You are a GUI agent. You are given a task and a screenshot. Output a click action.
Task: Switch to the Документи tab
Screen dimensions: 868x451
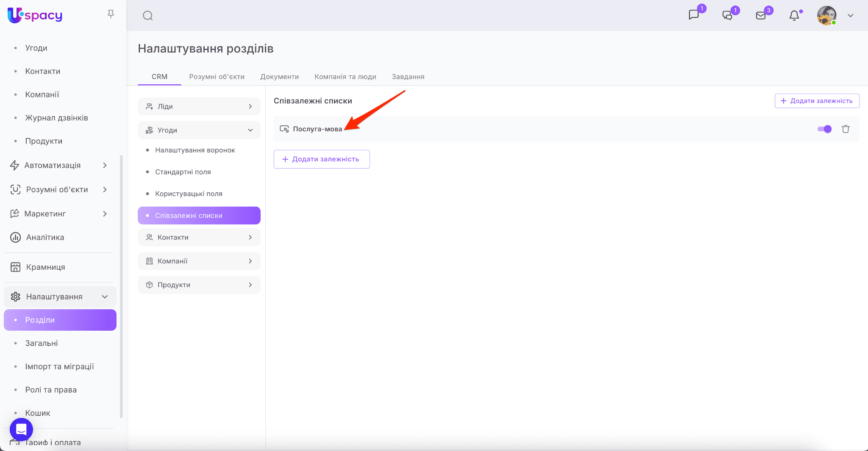pyautogui.click(x=279, y=77)
